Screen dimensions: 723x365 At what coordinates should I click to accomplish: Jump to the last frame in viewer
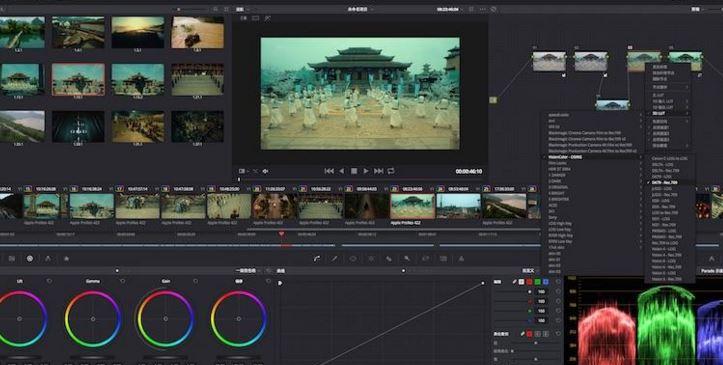point(379,171)
